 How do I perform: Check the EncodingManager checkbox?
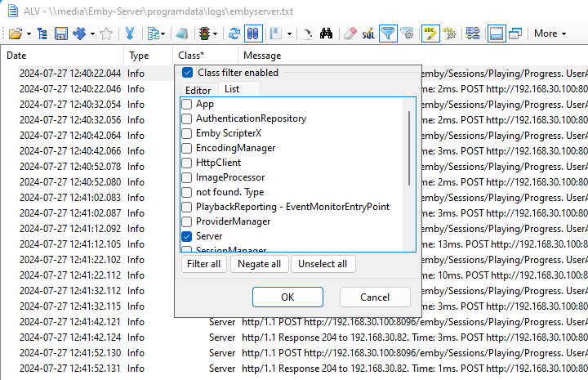coord(186,148)
